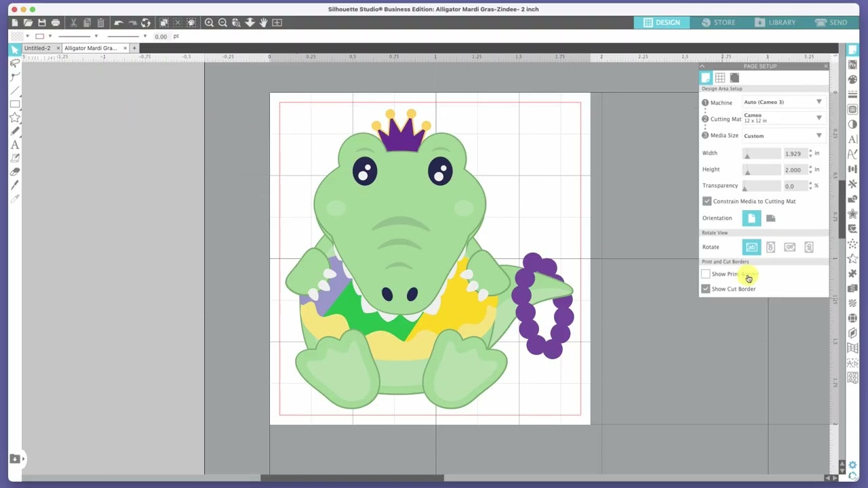Switch to the LIBRARY tab
The image size is (868, 488).
[x=776, y=22]
